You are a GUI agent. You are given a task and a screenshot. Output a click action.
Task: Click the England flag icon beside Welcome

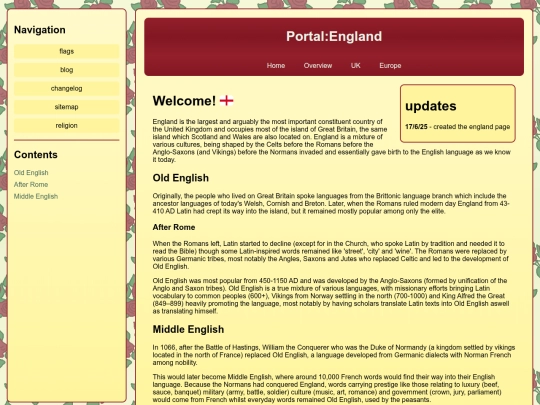point(227,101)
